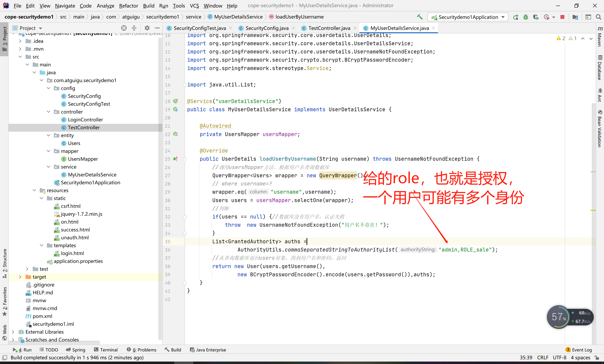Debug Securitydemo1Application with the bug icon
Screen dimensions: 604x364
526,17
